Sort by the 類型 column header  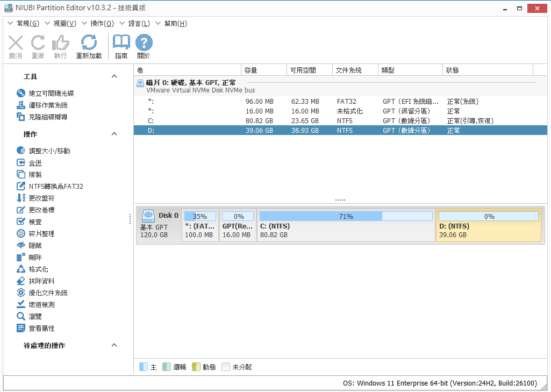411,70
